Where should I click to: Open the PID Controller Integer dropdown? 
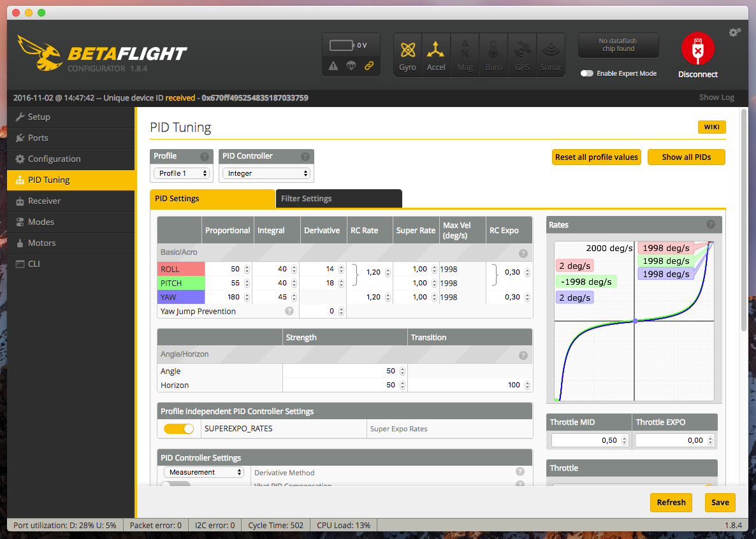tap(266, 173)
